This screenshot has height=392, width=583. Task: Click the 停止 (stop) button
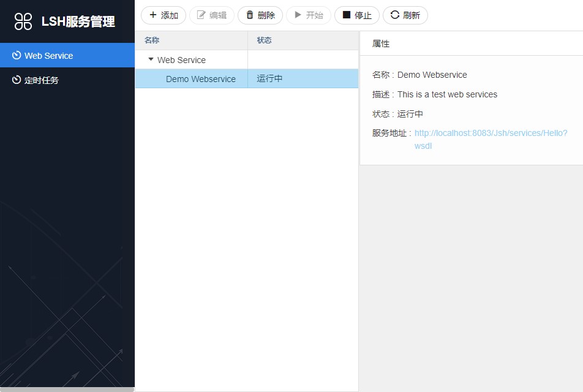point(357,15)
